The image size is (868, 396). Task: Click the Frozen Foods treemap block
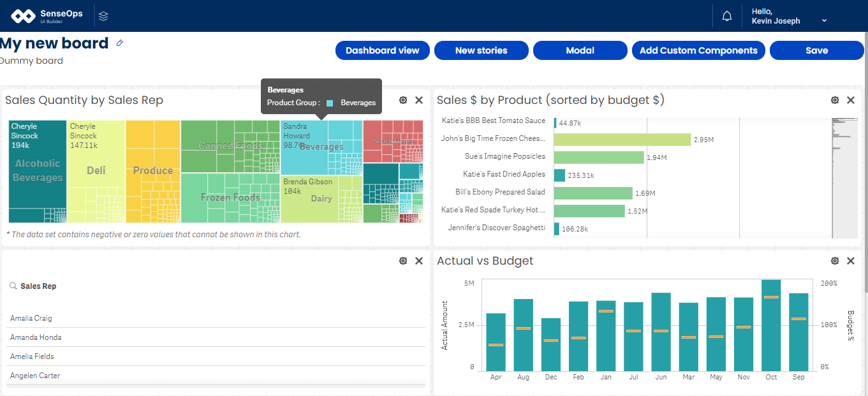point(230,198)
